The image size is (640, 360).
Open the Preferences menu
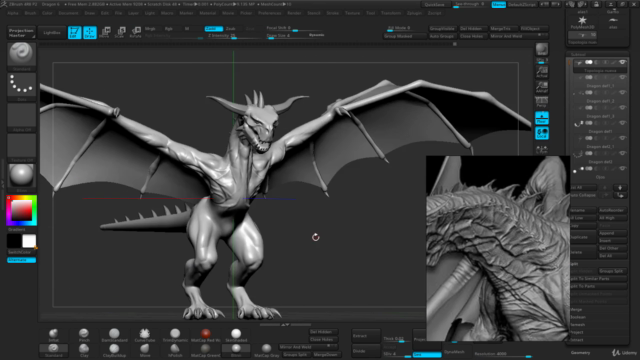pyautogui.click(x=270, y=13)
